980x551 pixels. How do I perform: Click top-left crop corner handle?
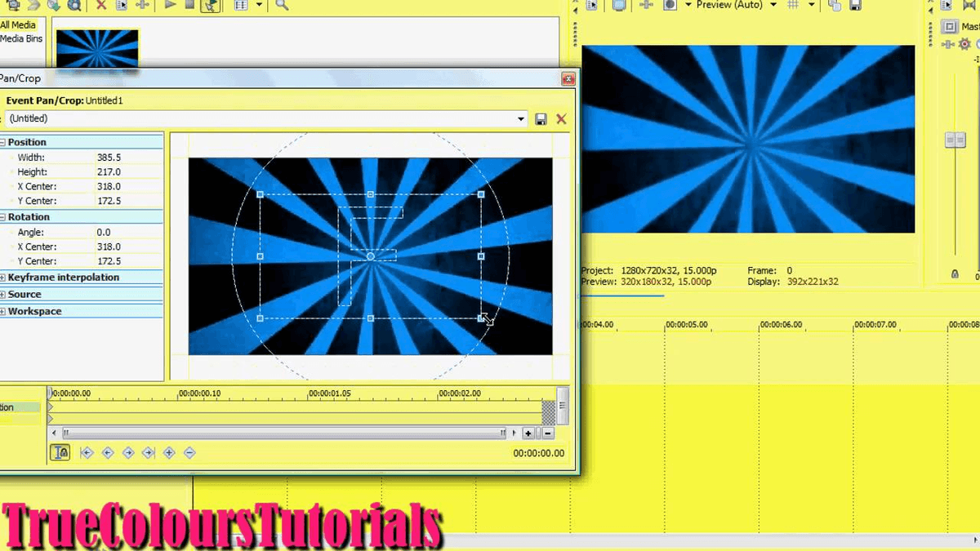pos(261,194)
